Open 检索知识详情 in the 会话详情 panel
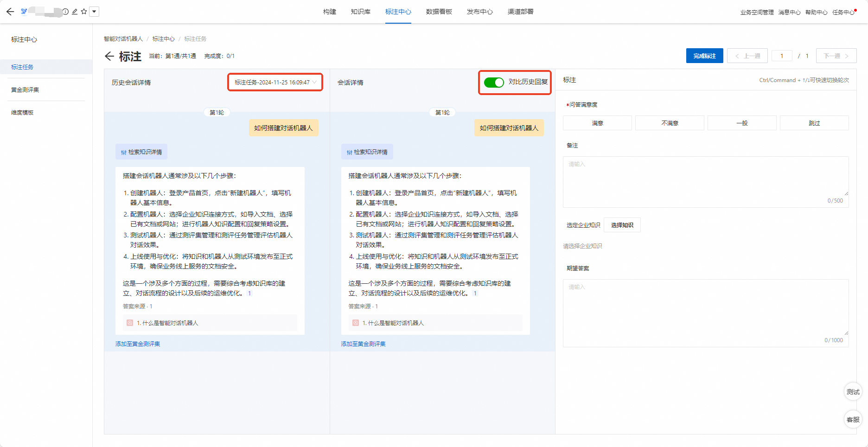Image resolution: width=868 pixels, height=447 pixels. click(x=367, y=152)
